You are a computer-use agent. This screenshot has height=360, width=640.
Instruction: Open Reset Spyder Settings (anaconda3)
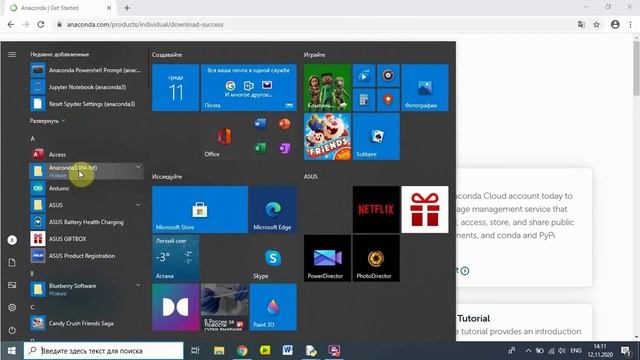[x=87, y=104]
